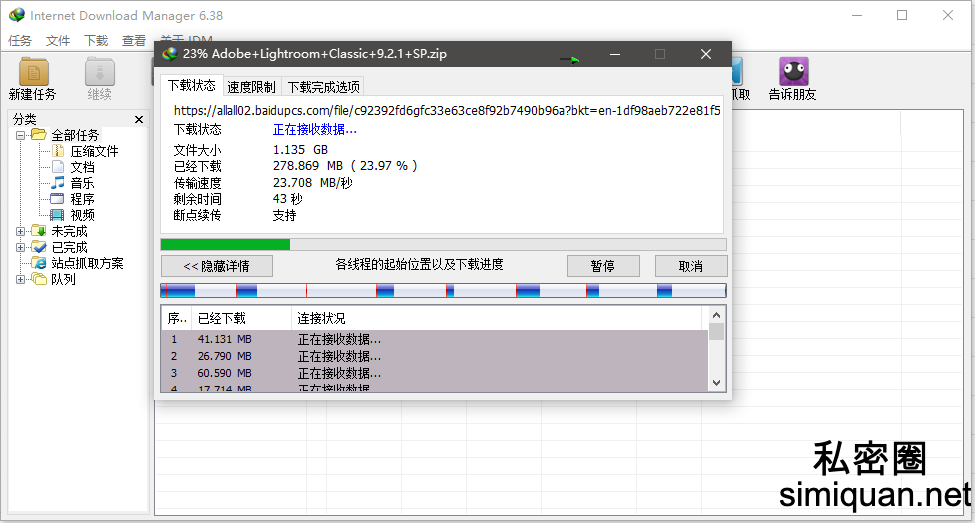Screen dimensions: 975x523
Task: Select the 压缩文件 category in the tree
Action: [x=94, y=151]
